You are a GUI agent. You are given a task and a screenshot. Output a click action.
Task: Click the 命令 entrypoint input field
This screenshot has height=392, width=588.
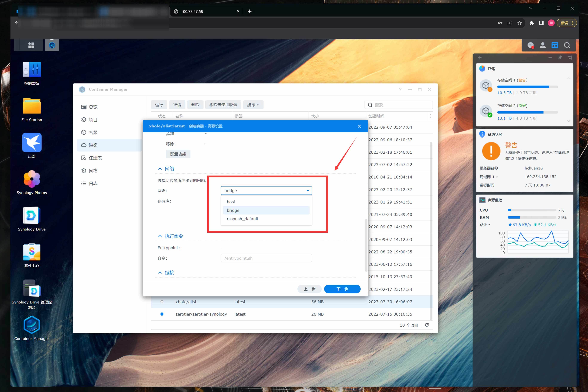[x=266, y=258]
